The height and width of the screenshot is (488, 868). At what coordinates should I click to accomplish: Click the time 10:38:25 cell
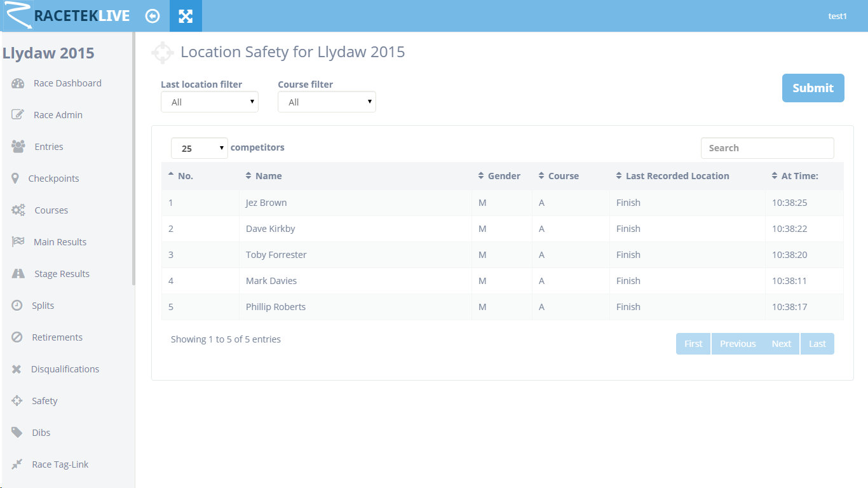pyautogui.click(x=804, y=203)
